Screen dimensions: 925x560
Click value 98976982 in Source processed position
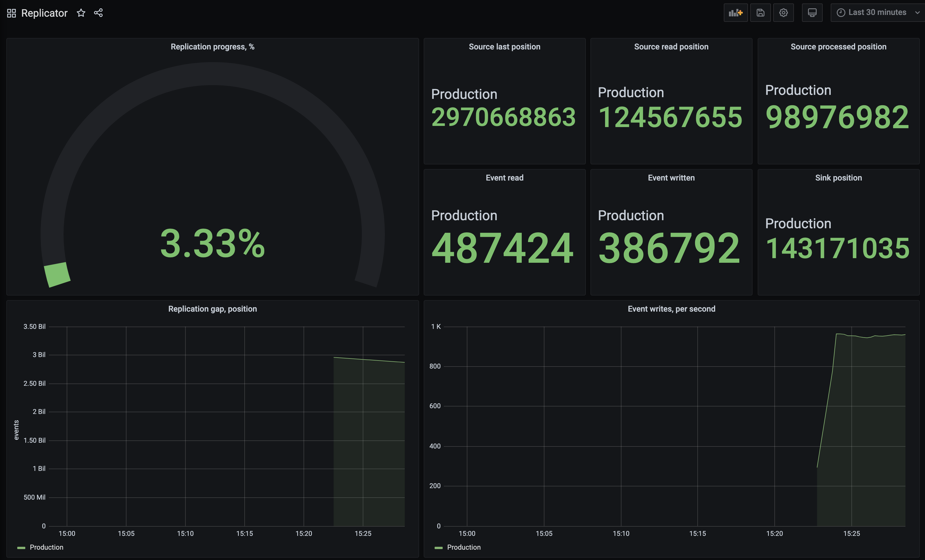(837, 117)
